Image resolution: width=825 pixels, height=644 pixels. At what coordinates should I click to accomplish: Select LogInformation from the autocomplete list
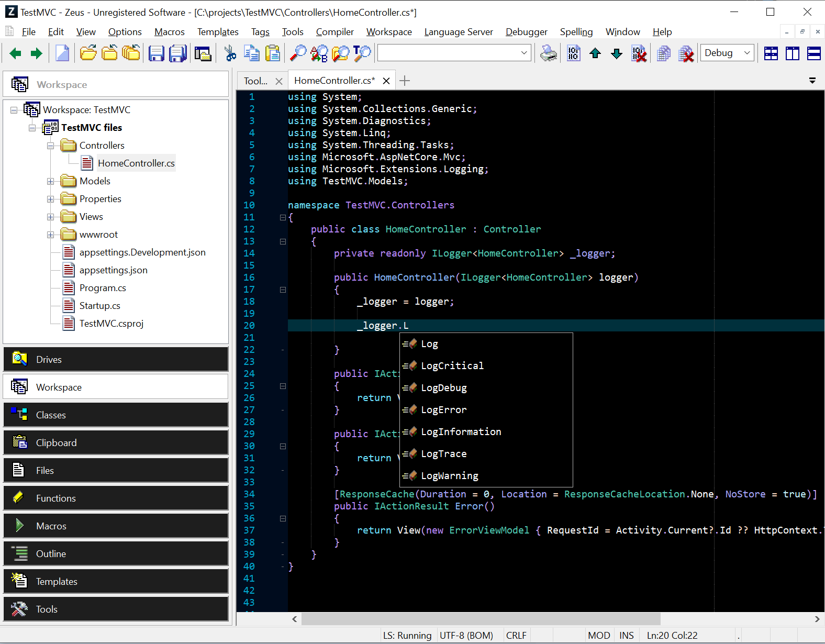point(486,432)
